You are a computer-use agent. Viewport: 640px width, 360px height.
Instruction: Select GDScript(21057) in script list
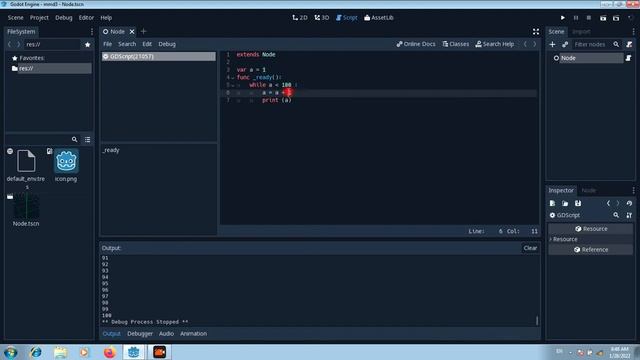[159, 56]
